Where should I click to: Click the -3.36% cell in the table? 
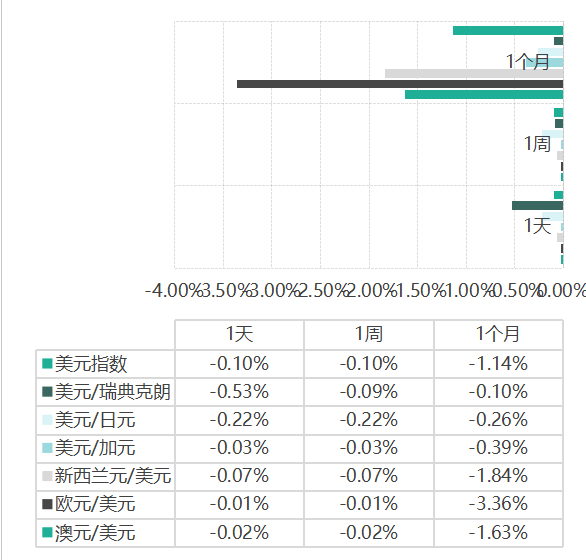point(498,504)
